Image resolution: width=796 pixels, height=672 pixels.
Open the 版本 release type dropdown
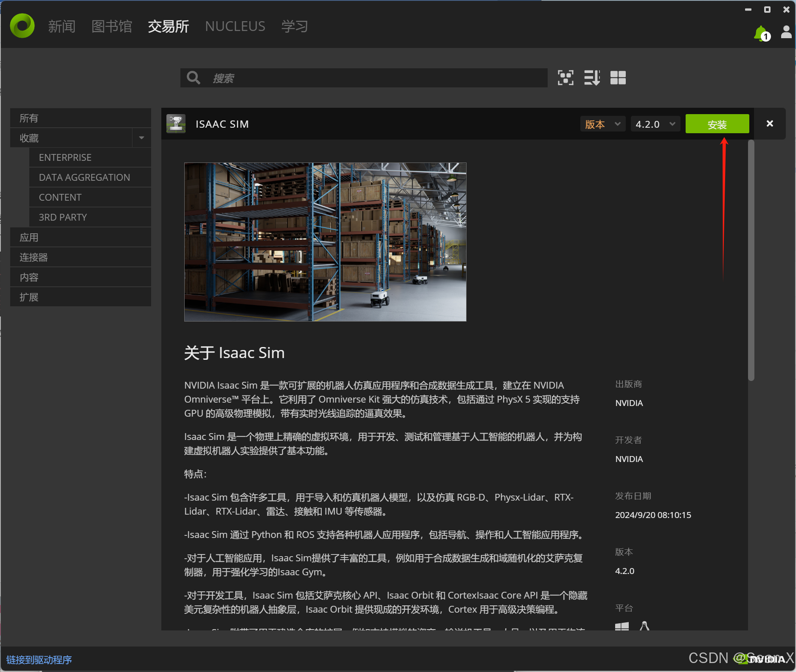[x=603, y=124]
